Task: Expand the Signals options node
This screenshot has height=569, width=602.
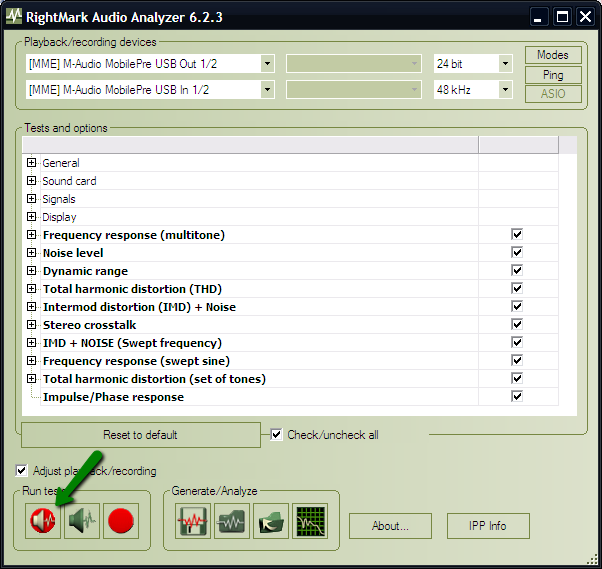Action: [x=31, y=198]
